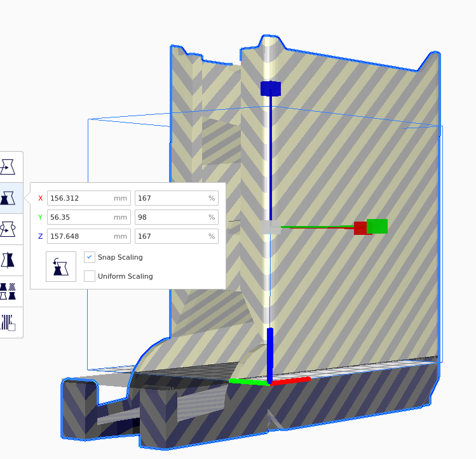Edit the X size field 156.312 mm

[89, 198]
